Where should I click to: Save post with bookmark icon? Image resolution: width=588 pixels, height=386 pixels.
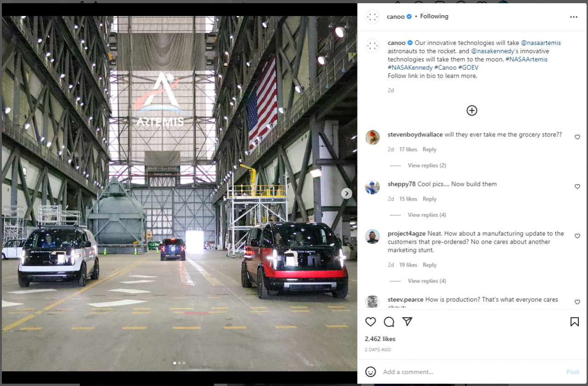click(574, 322)
